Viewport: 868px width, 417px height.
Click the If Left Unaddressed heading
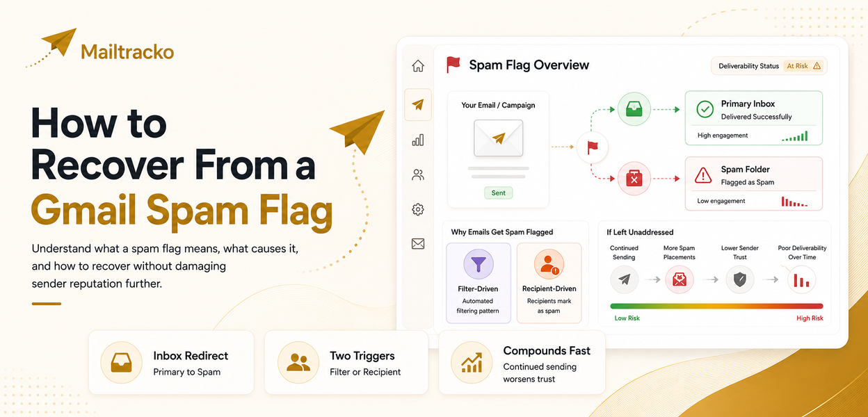pos(640,232)
